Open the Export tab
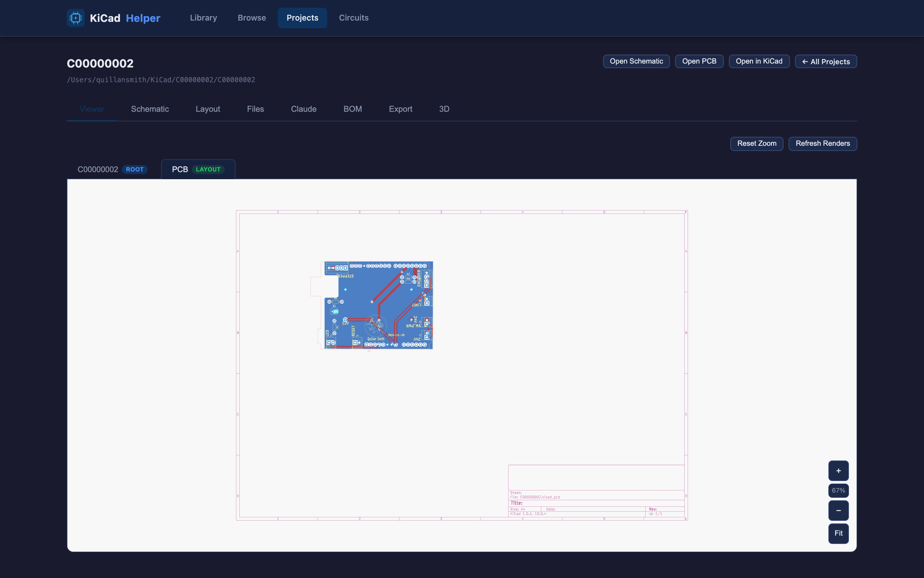The height and width of the screenshot is (578, 924). click(400, 109)
